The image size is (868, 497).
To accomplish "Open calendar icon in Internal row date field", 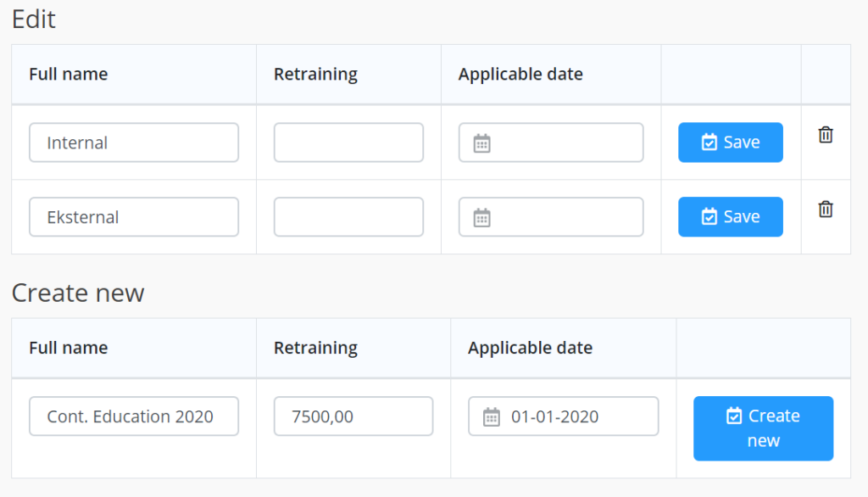I will click(481, 143).
